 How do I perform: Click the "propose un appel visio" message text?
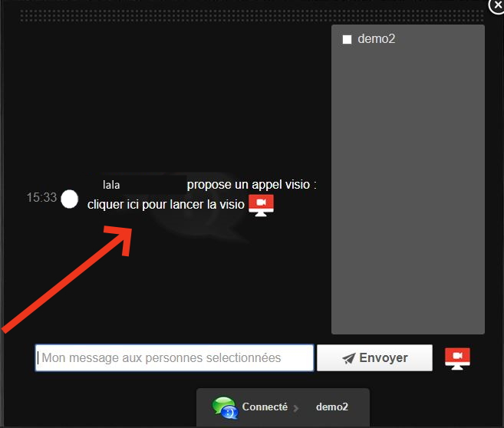252,185
